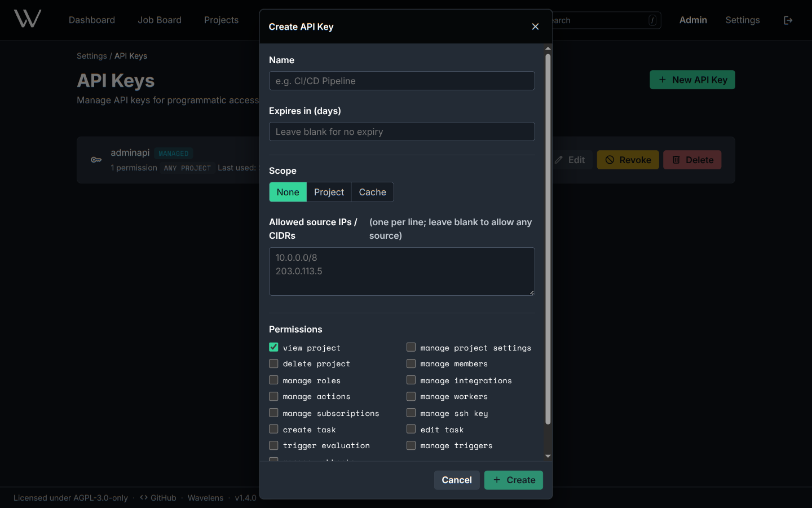Click the Name input field

click(402, 81)
